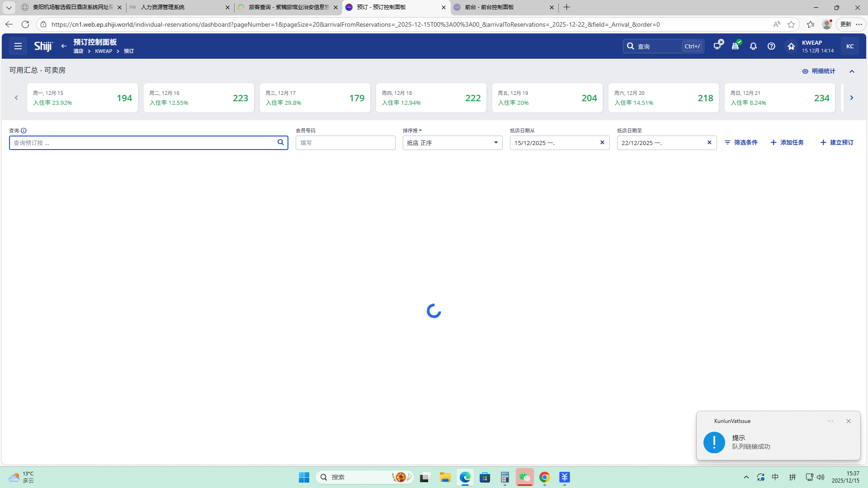Viewport: 868px width, 488px height.
Task: Open 筛选条件 filter options
Action: click(741, 142)
